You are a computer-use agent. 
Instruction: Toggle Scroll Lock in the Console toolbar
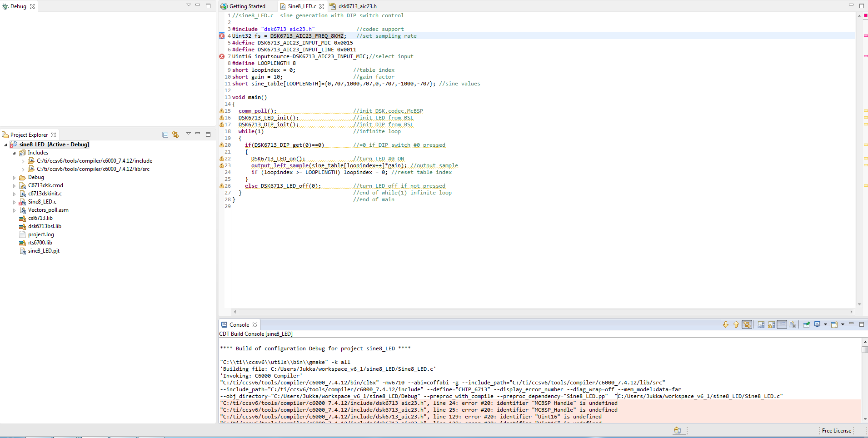pos(772,324)
